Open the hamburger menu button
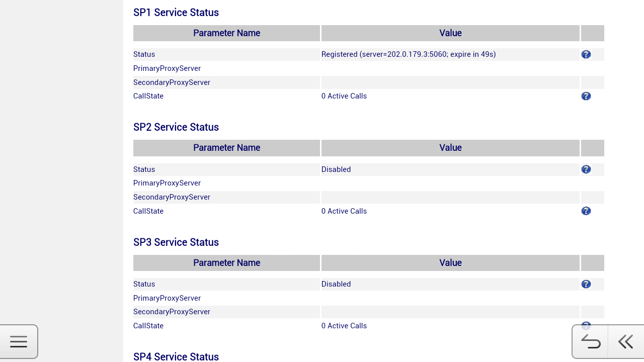The image size is (644, 362). 19,342
